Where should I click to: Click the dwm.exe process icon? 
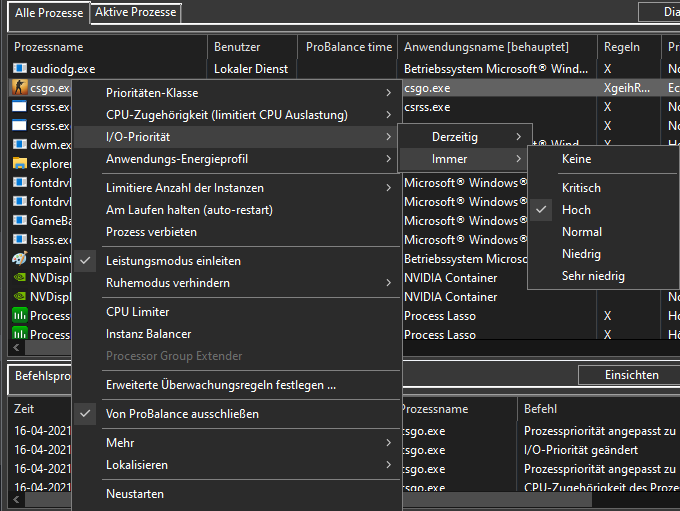[x=20, y=144]
